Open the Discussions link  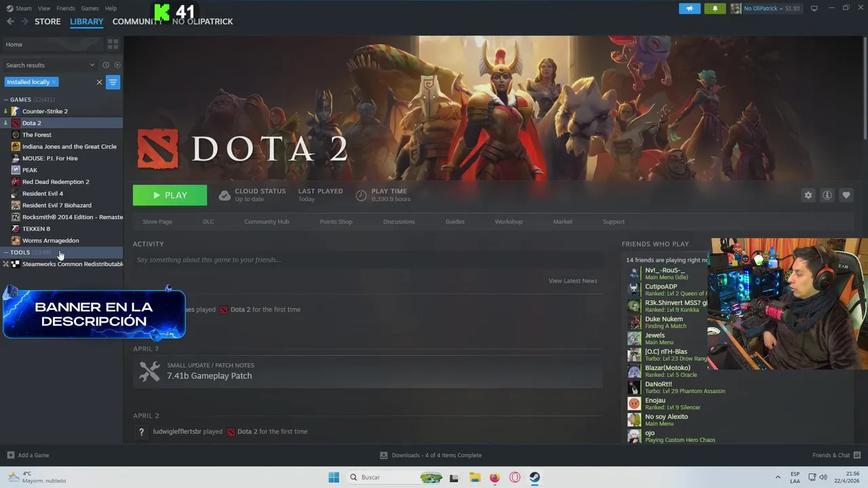tap(399, 222)
